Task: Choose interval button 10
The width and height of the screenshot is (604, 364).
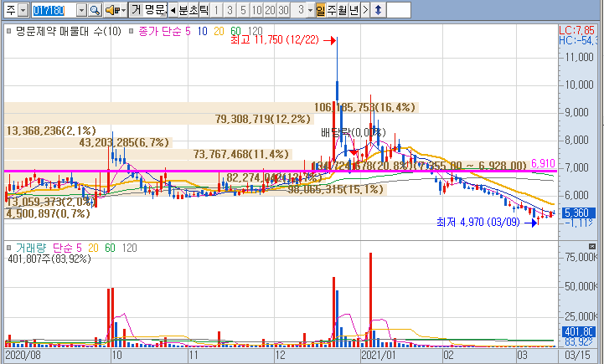Action: tap(256, 10)
